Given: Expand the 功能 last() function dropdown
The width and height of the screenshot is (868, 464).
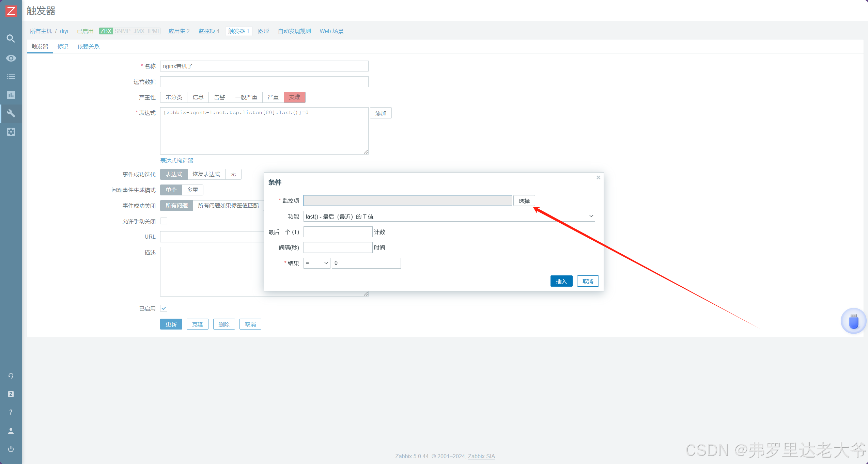Looking at the screenshot, I should tap(449, 217).
